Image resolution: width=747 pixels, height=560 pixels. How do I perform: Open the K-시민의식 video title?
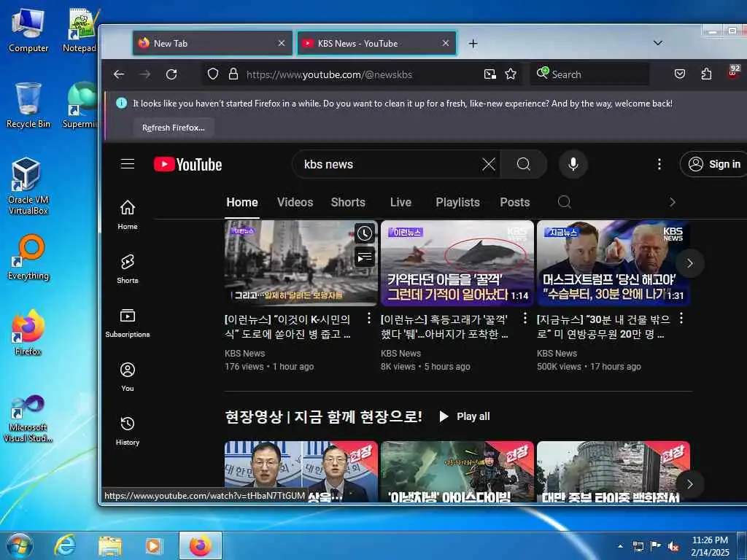point(287,327)
